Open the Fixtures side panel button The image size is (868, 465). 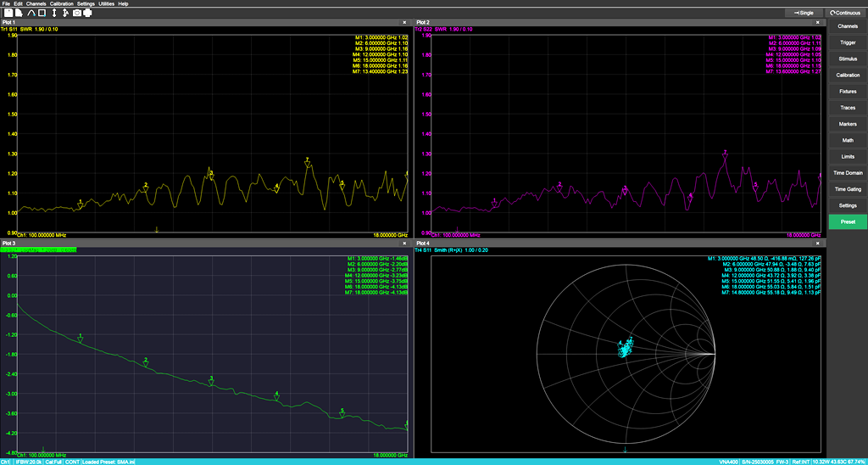point(848,91)
